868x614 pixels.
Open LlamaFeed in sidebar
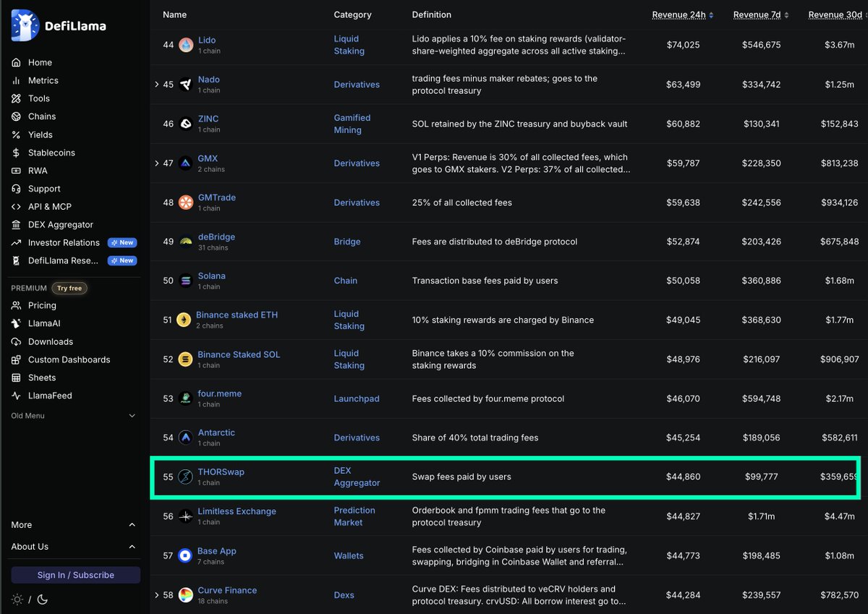coord(50,396)
